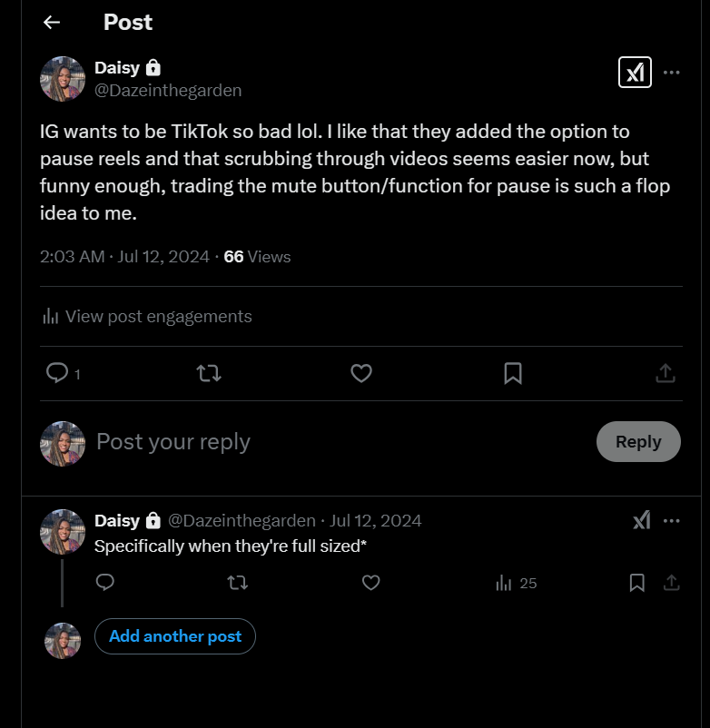Bookmark the main post
The width and height of the screenshot is (710, 728).
coord(512,372)
